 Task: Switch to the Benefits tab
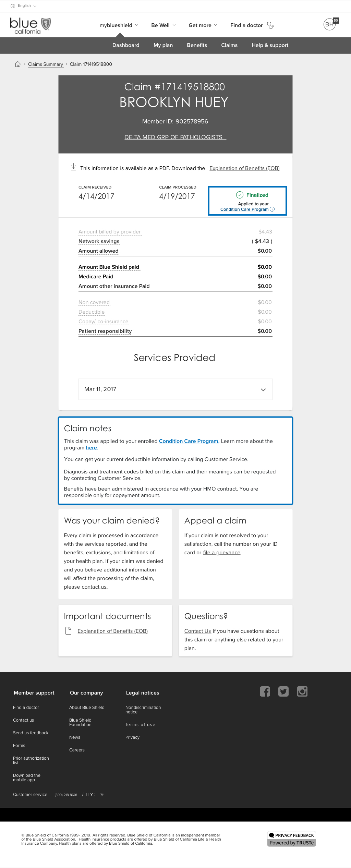[197, 45]
